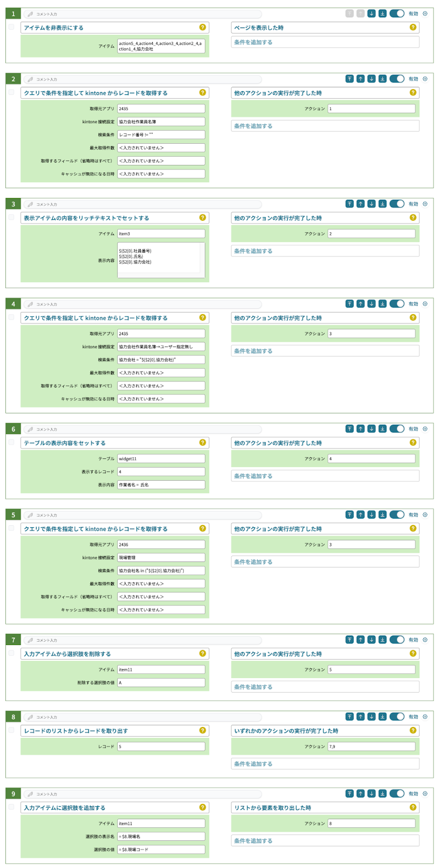Click 条件を追加する in action 6
The height and width of the screenshot is (868, 439).
(x=325, y=476)
